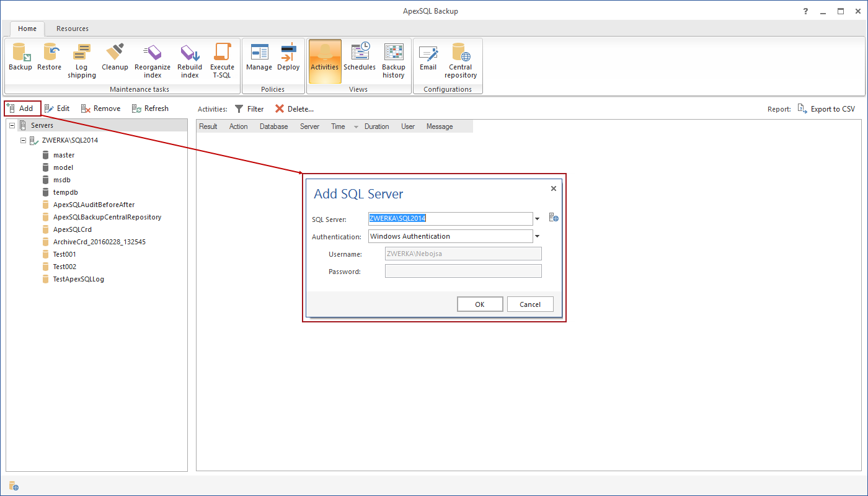Select Test001 database
The width and height of the screenshot is (868, 496).
(x=64, y=254)
